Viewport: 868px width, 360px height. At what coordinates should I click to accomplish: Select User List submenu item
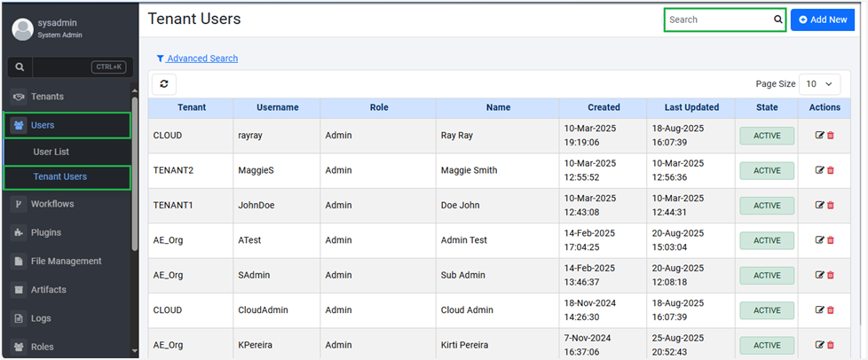click(x=51, y=152)
